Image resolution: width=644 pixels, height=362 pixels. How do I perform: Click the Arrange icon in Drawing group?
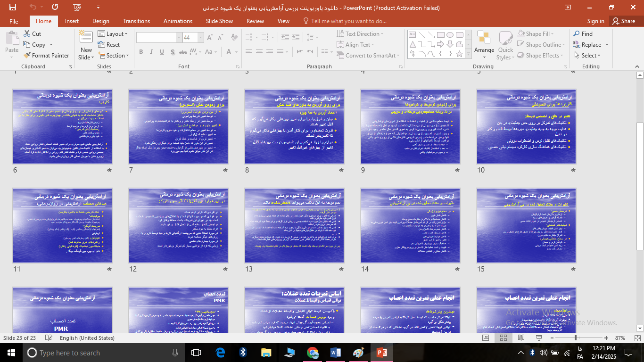pyautogui.click(x=484, y=42)
